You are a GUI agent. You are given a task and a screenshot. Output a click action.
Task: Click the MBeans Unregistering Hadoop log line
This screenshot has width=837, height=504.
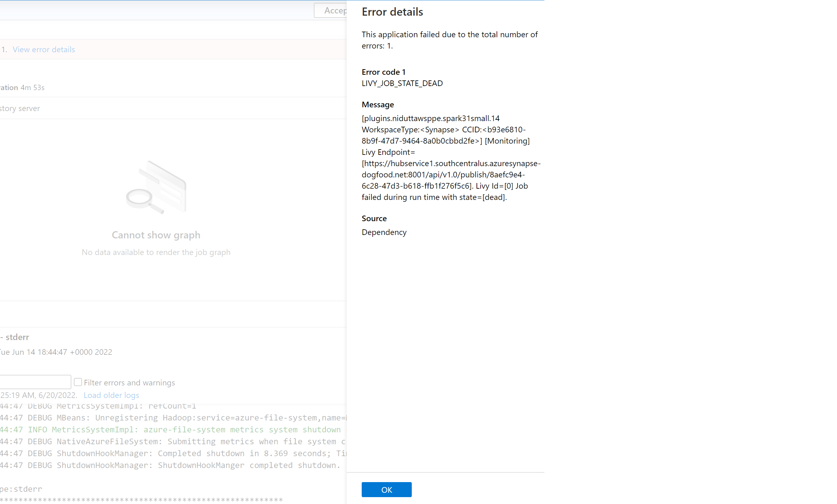tap(170, 418)
